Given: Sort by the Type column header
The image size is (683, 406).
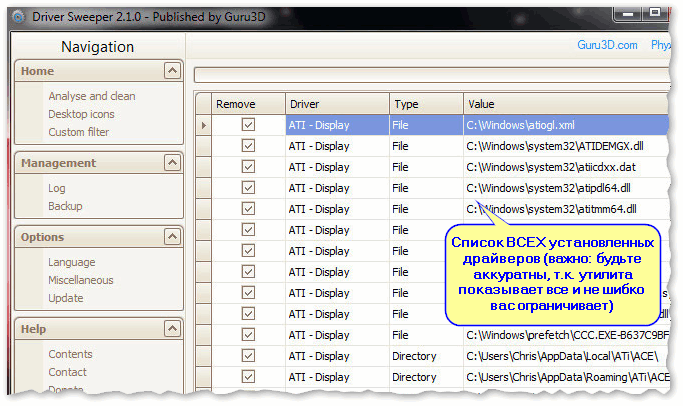Looking at the screenshot, I should tap(426, 104).
